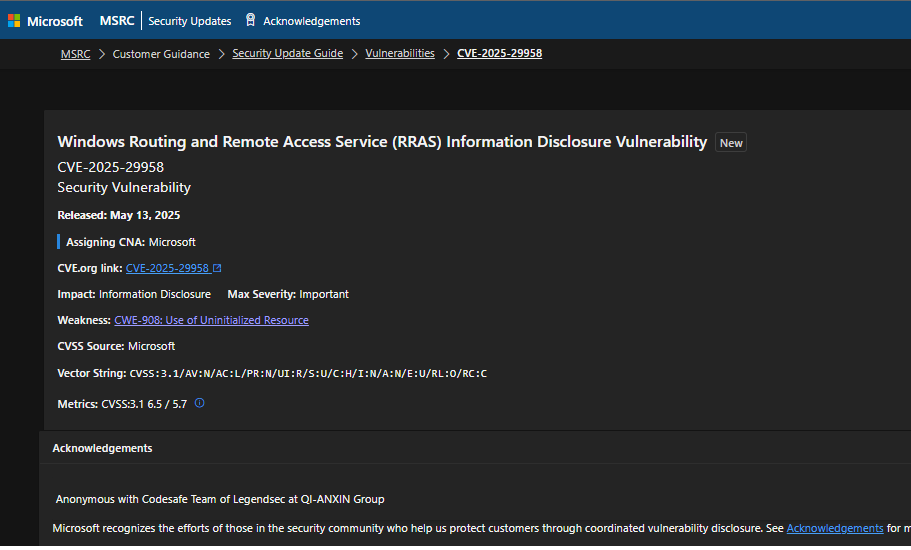Image resolution: width=911 pixels, height=550 pixels.
Task: Open the CVE.org link for CVE-2025-29958
Action: [167, 268]
